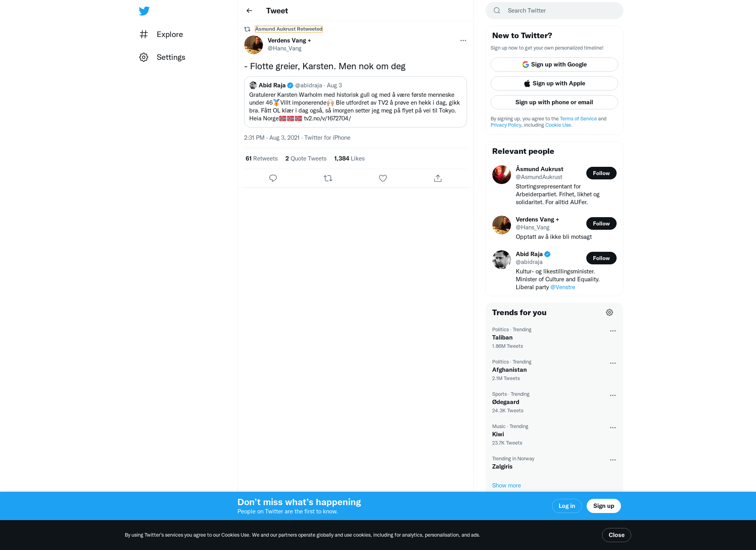Open more options on the tweet

pyautogui.click(x=463, y=41)
